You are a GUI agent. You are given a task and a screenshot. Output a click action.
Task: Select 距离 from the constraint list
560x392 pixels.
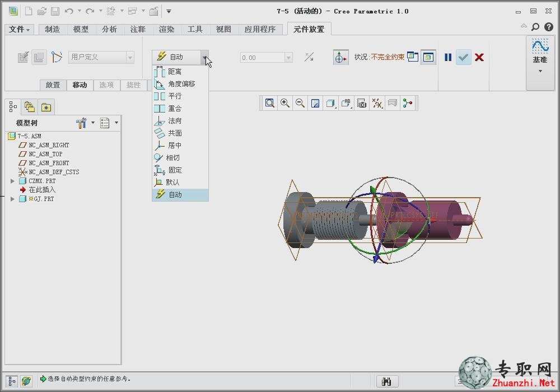[x=180, y=72]
